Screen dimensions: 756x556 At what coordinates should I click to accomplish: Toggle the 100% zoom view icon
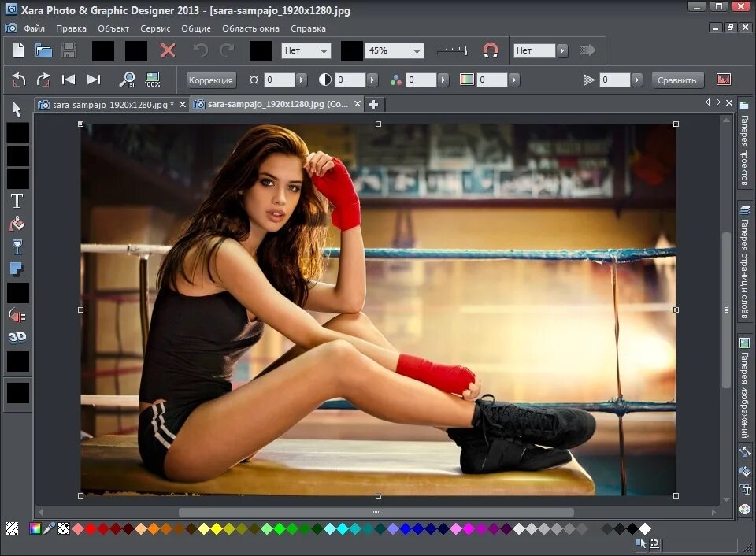(151, 80)
